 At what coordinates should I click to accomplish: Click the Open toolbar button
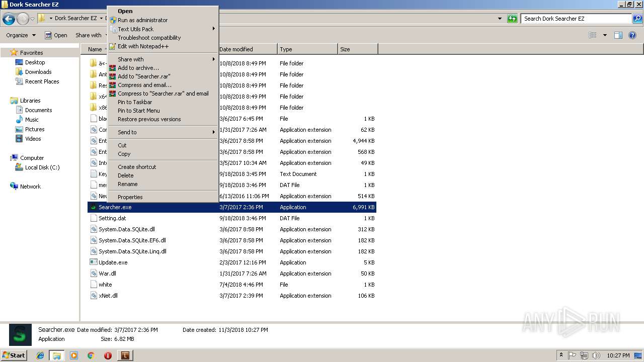[x=56, y=35]
